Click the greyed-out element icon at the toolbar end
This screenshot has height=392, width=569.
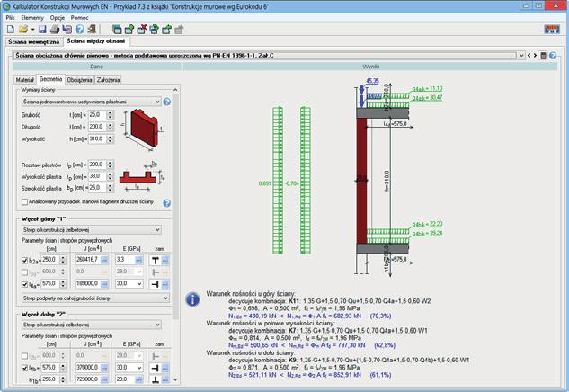click(179, 30)
